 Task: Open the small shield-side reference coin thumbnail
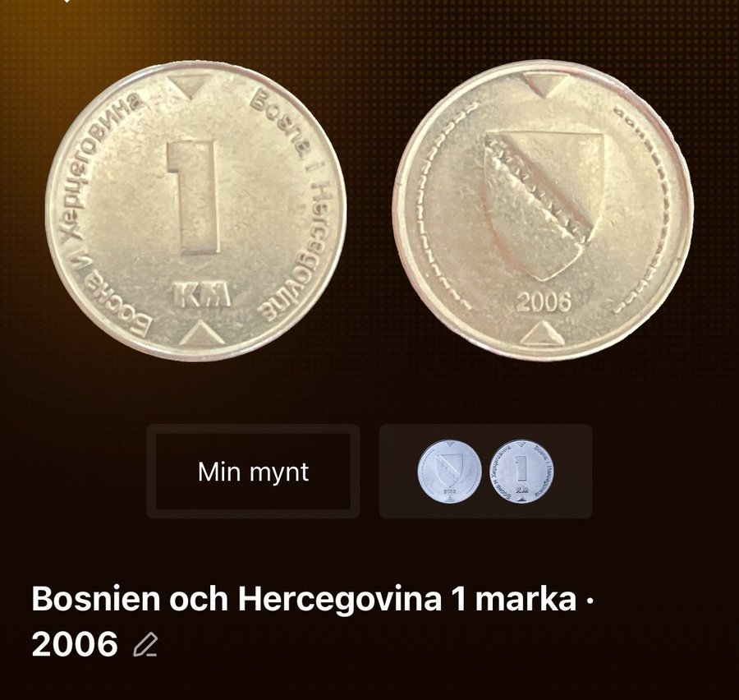click(x=450, y=472)
